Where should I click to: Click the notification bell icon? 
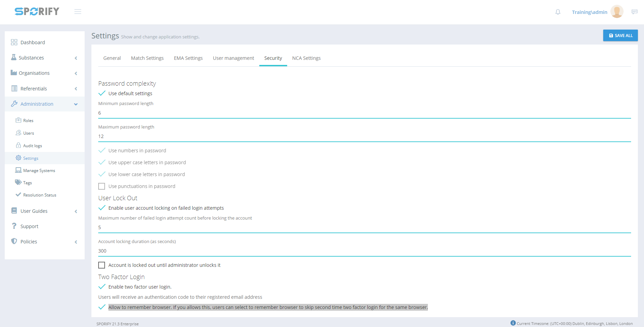558,12
